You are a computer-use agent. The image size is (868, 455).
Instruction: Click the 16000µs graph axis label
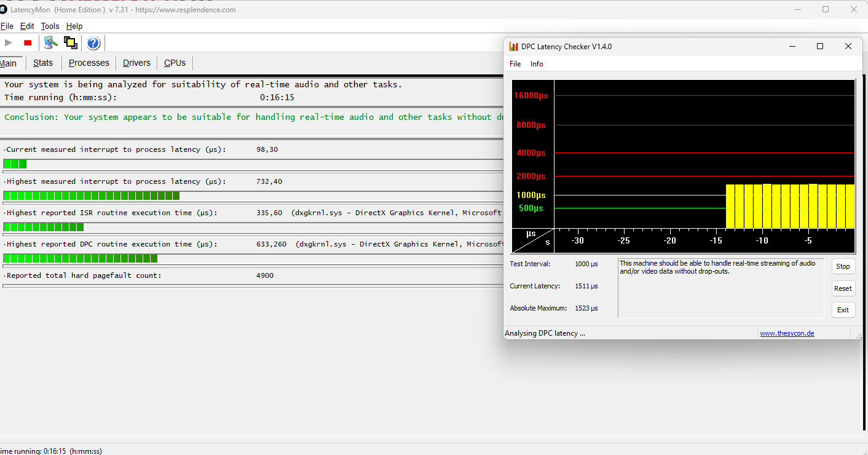[x=531, y=95]
